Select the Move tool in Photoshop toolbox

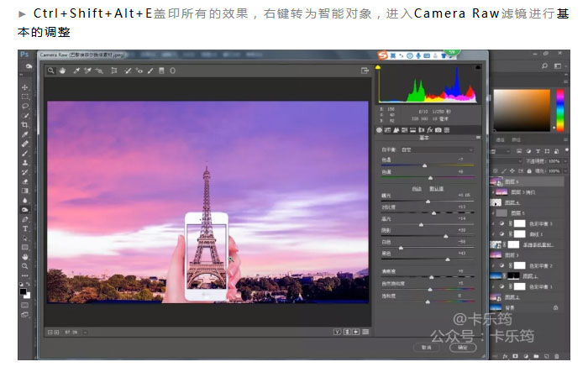tap(25, 87)
